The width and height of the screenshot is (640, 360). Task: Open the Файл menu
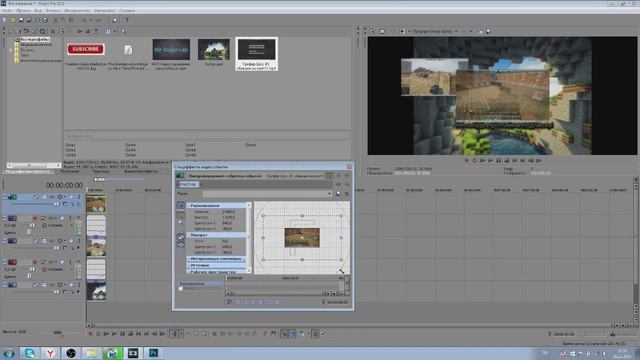point(7,11)
